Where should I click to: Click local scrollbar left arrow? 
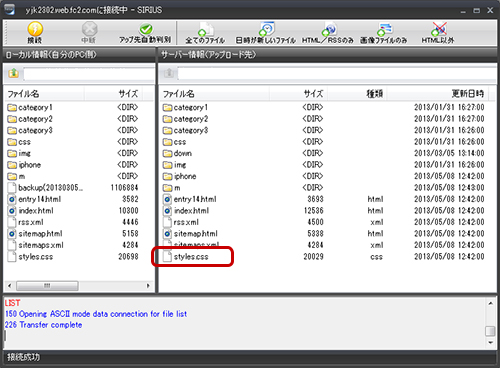(x=10, y=286)
